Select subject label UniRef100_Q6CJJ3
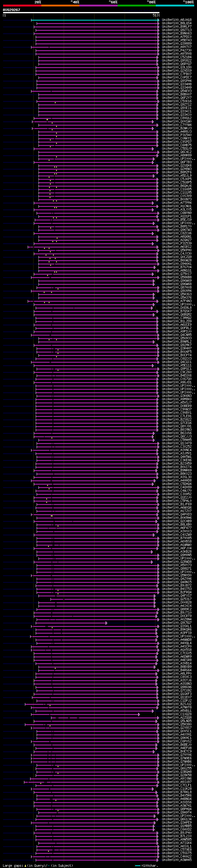Screen dimensions: 197x868 coord(177,437)
